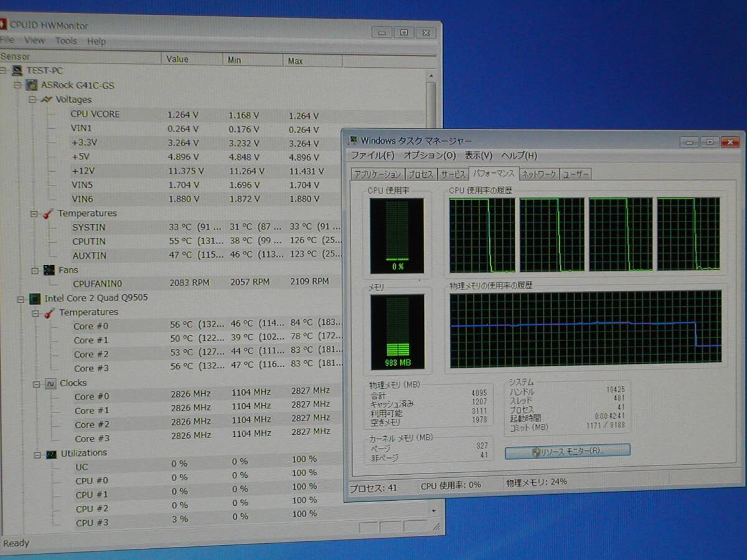Click the Value column header
The image size is (747, 560).
tap(192, 59)
